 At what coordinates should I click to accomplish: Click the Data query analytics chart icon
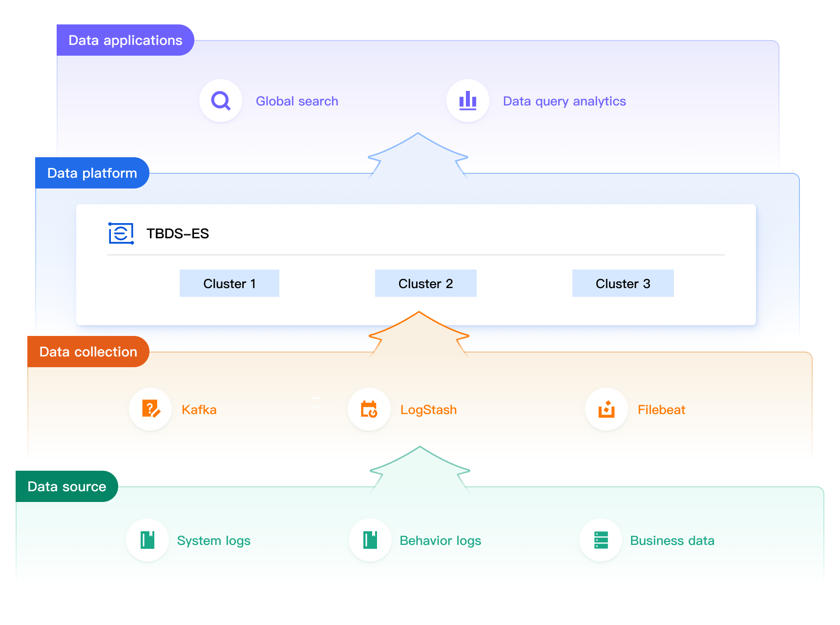467,101
